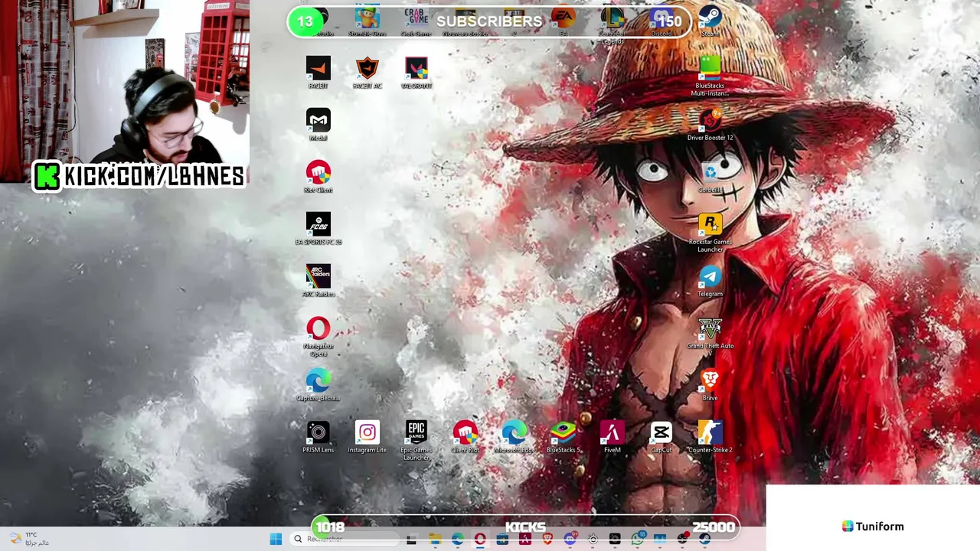
Task: Open the League of Legends shortcut
Action: tap(612, 24)
